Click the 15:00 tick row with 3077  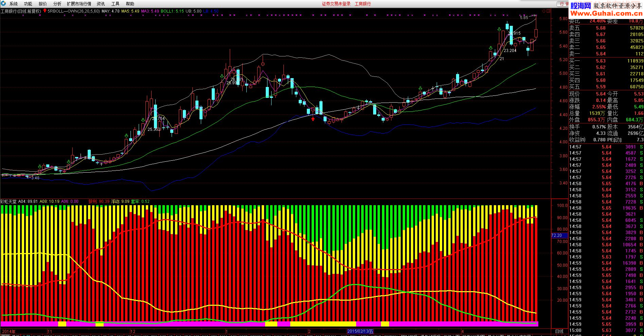606,330
